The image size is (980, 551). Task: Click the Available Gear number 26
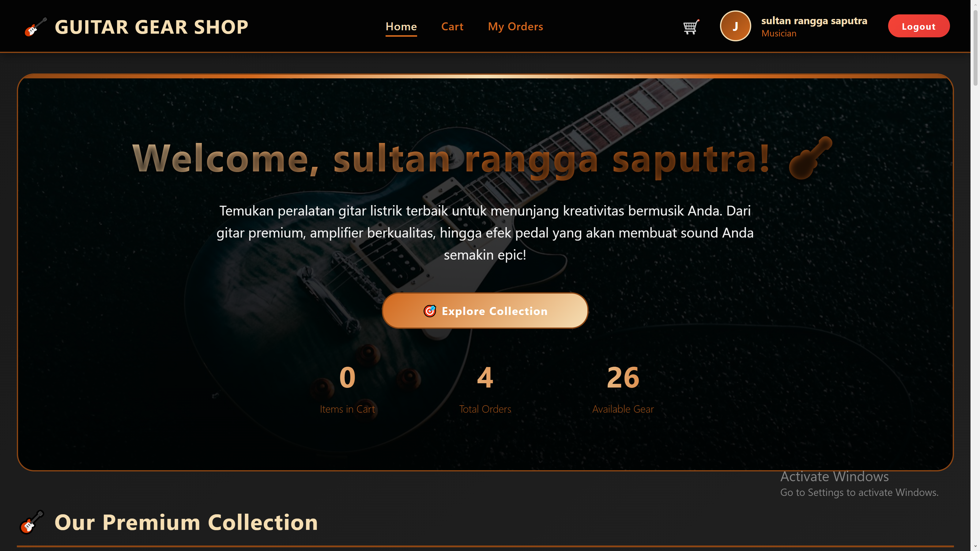(x=623, y=377)
